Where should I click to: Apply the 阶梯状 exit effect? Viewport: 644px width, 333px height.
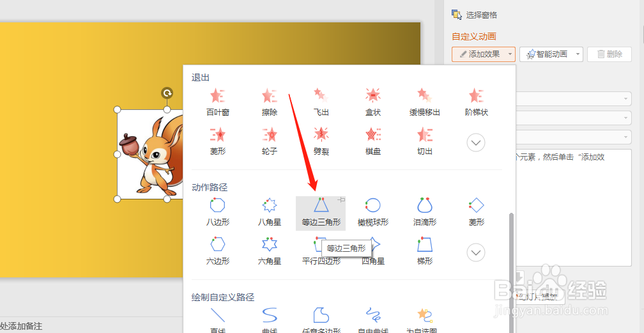pos(477,102)
